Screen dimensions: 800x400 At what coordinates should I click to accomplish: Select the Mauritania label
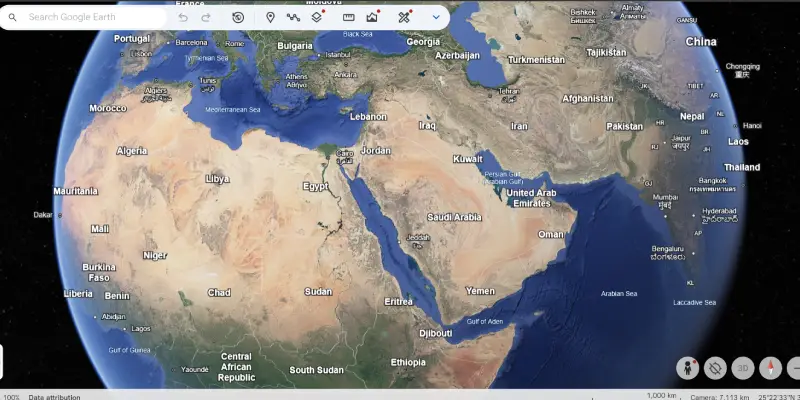(x=76, y=191)
